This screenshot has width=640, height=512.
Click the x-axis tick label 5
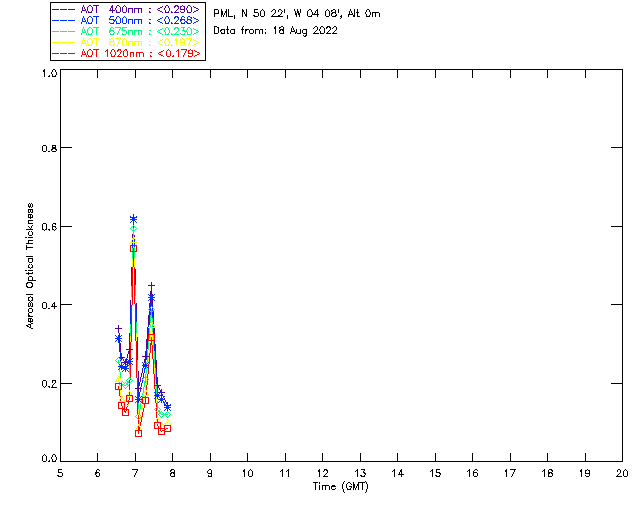click(60, 473)
